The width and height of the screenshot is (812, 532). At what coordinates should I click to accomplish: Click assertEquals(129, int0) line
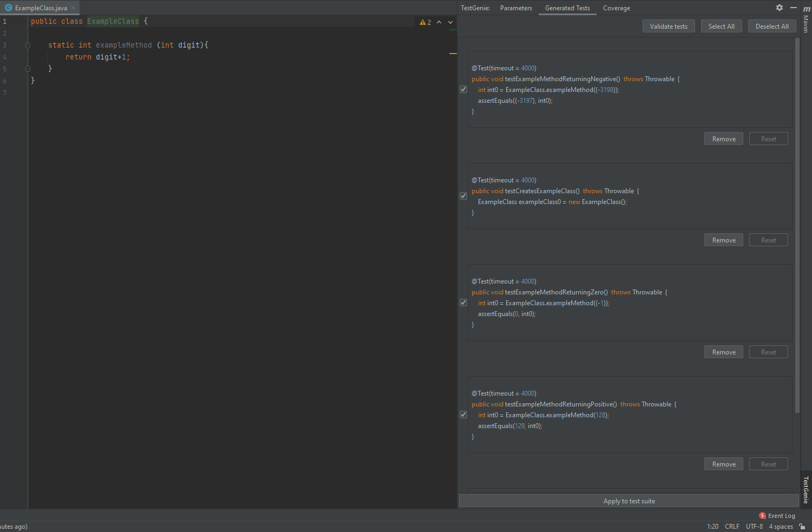[510, 426]
